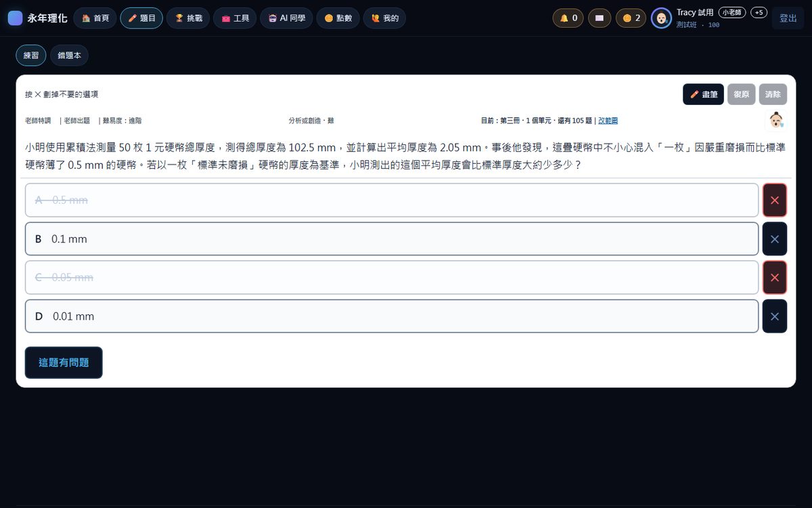The image size is (812, 508).
Task: Click the 按 ✕ 劃掉不要的選項 hint text
Action: click(x=62, y=94)
